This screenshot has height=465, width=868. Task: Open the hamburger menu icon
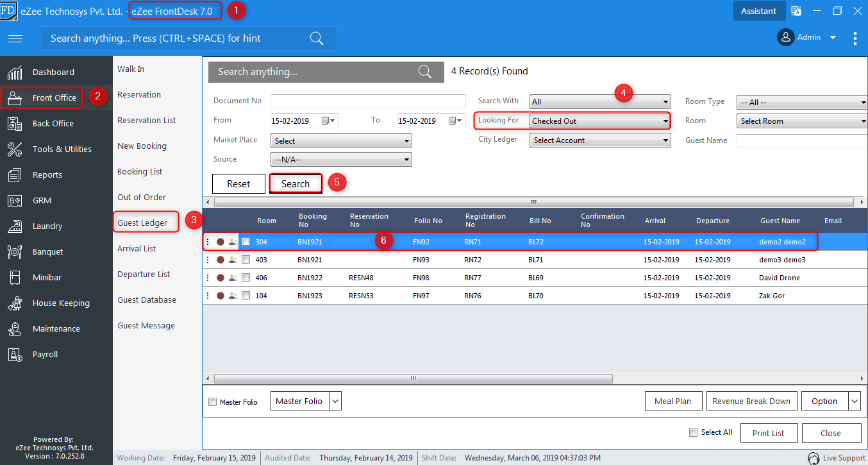pyautogui.click(x=15, y=38)
